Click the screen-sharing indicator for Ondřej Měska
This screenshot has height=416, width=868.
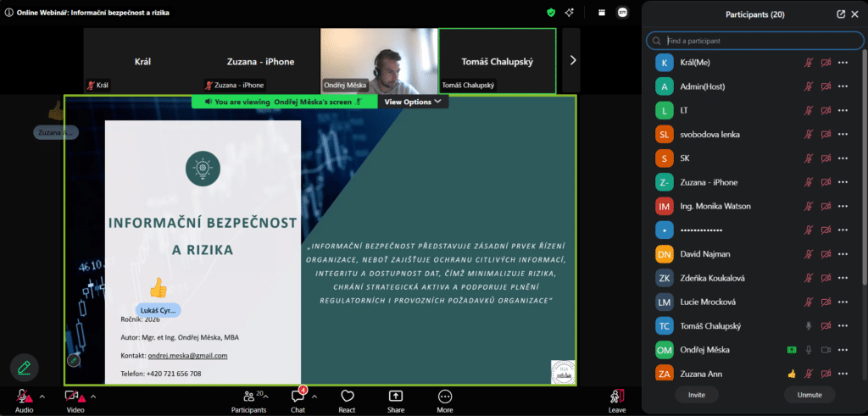(792, 350)
